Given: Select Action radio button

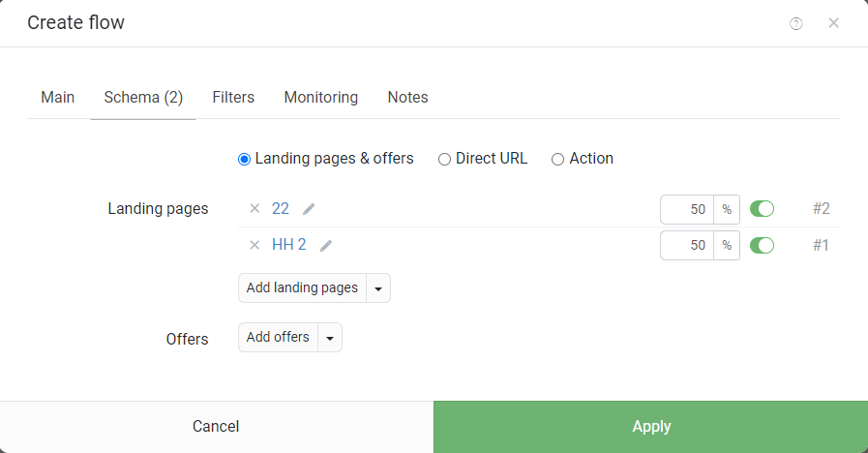Looking at the screenshot, I should click(x=558, y=160).
